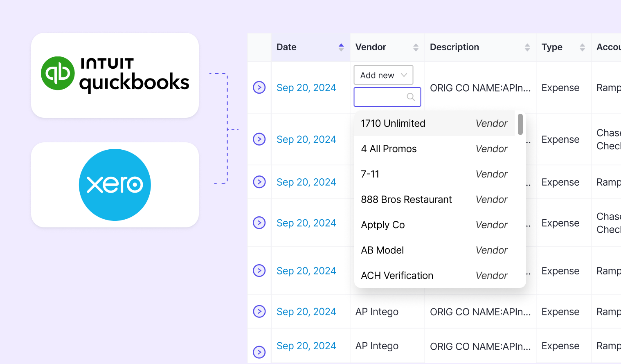
Task: Open the Sep 20, 2024 link in the first row
Action: click(306, 88)
